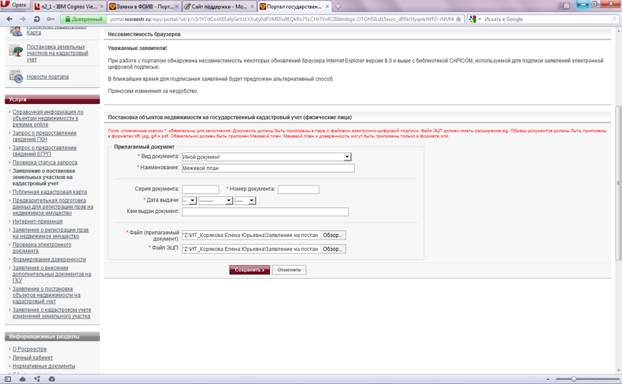The height and width of the screenshot is (384, 622).
Task: Click the vertical page scrollbar
Action: 618,183
